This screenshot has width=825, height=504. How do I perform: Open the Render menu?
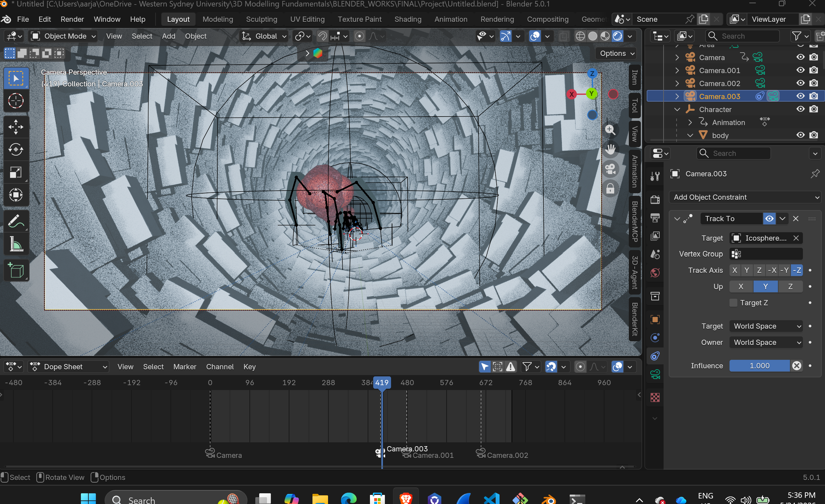point(72,19)
